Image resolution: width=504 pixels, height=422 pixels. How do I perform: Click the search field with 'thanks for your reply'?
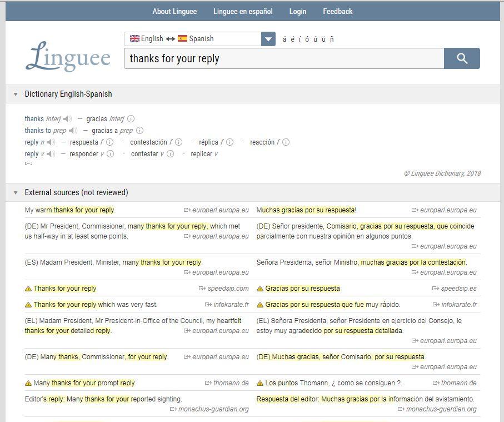pos(284,58)
